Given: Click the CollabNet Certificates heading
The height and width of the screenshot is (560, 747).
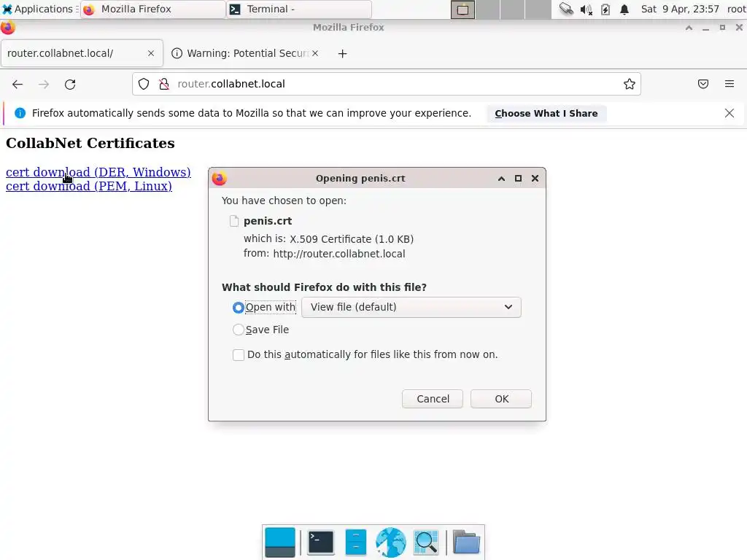Looking at the screenshot, I should tap(90, 144).
